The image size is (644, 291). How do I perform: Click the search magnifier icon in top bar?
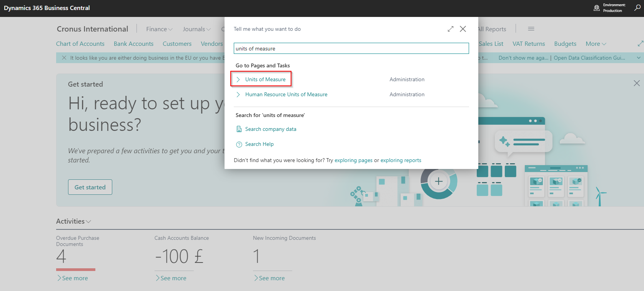click(x=637, y=8)
